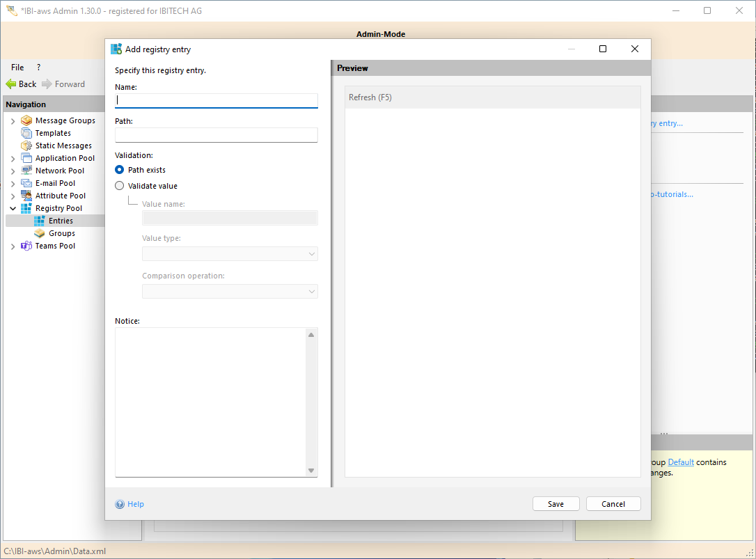This screenshot has height=559, width=756.
Task: Open the File menu
Action: tap(17, 68)
